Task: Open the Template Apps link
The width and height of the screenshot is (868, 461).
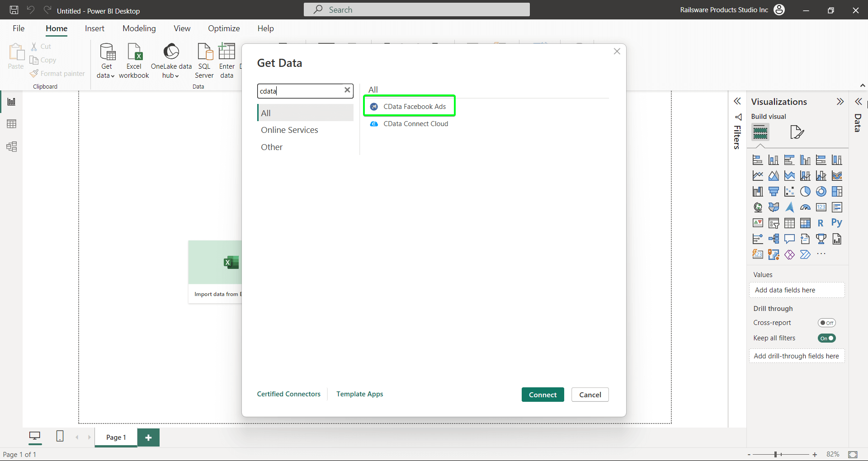Action: [359, 394]
